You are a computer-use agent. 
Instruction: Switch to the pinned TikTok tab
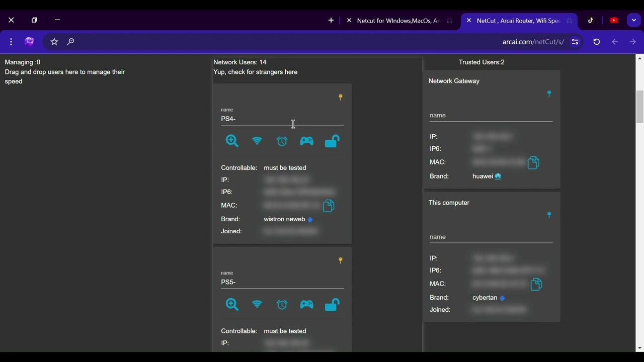(591, 21)
